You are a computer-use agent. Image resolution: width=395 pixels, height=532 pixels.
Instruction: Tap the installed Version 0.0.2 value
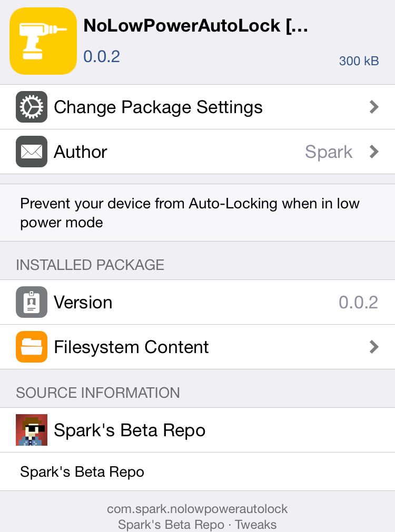point(358,302)
